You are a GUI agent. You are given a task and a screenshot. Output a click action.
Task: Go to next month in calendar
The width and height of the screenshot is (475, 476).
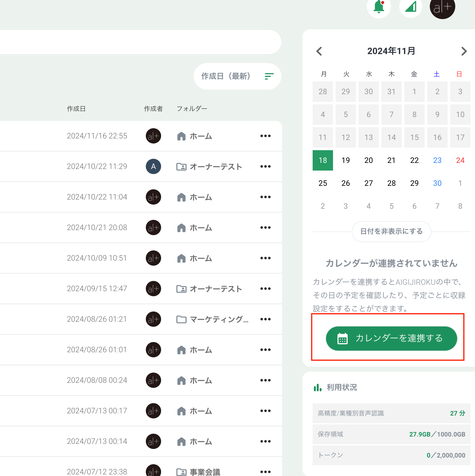click(x=464, y=51)
